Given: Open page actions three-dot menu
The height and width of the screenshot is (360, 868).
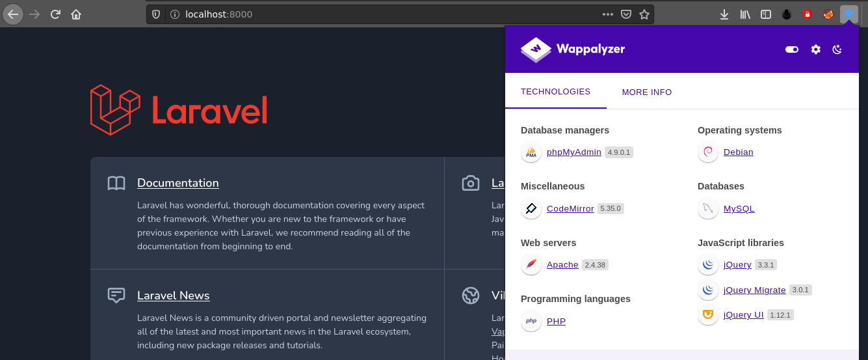Looking at the screenshot, I should point(607,14).
